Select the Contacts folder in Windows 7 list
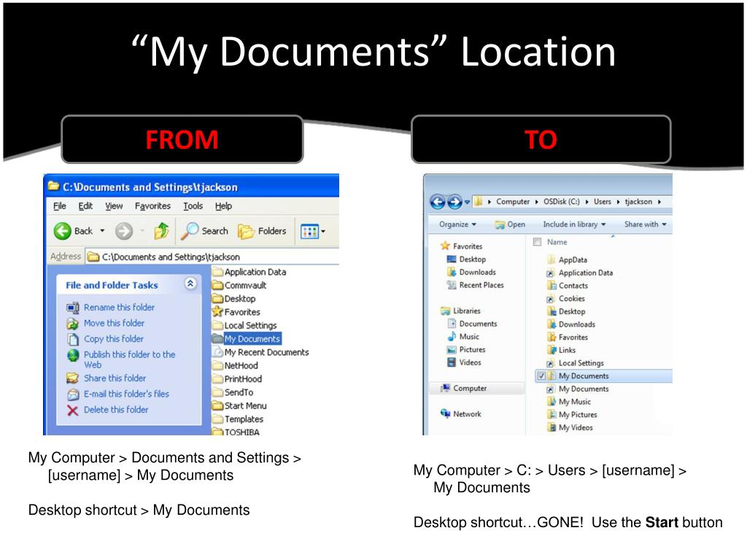The height and width of the screenshot is (560, 747). 568,285
